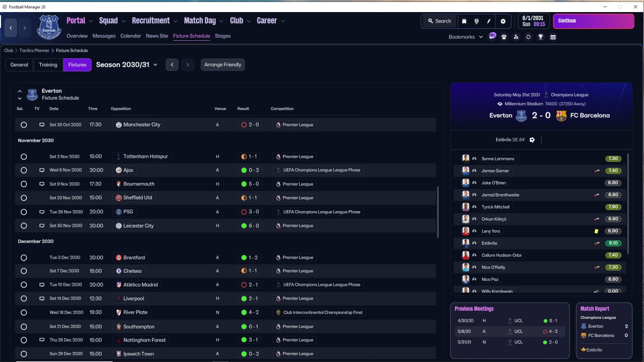The width and height of the screenshot is (644, 362).
Task: Click the Everton crest in match score panel
Action: point(521,116)
